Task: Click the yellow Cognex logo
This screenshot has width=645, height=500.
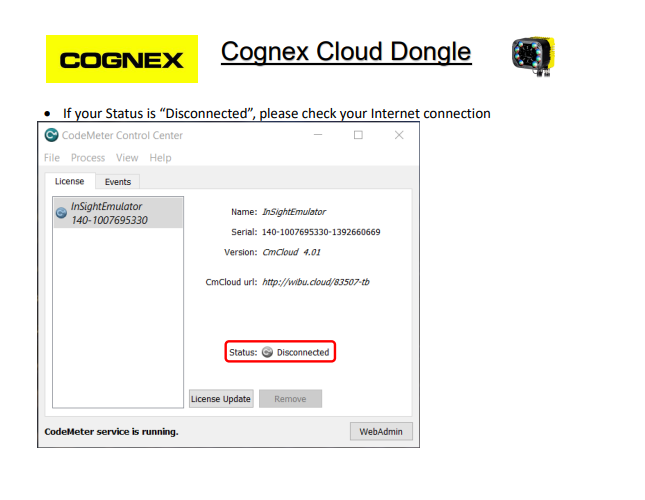Action: 122,60
